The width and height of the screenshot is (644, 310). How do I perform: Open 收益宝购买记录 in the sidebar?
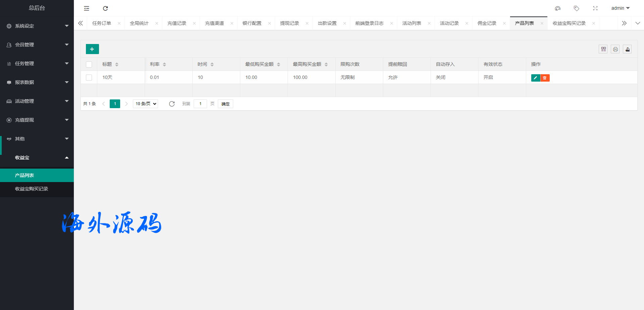(32, 189)
